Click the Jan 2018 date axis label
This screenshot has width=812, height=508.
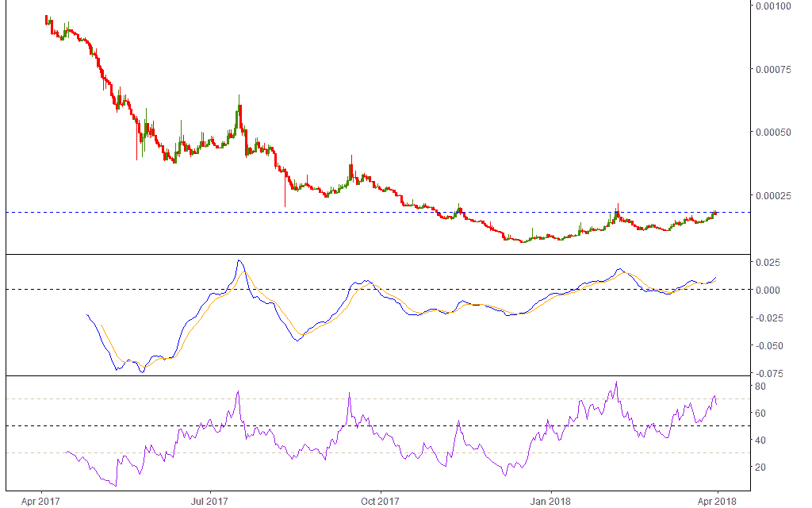click(550, 501)
